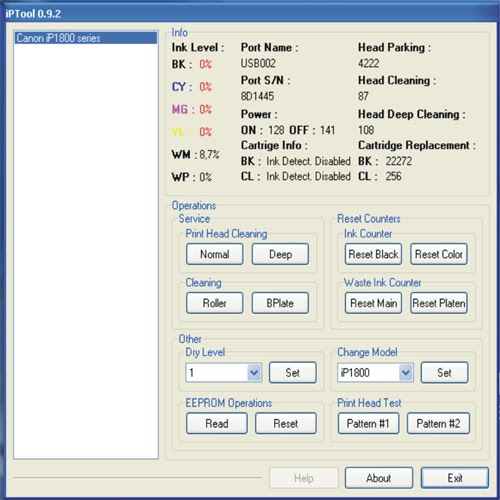Click the MG ink level 0%

(205, 109)
